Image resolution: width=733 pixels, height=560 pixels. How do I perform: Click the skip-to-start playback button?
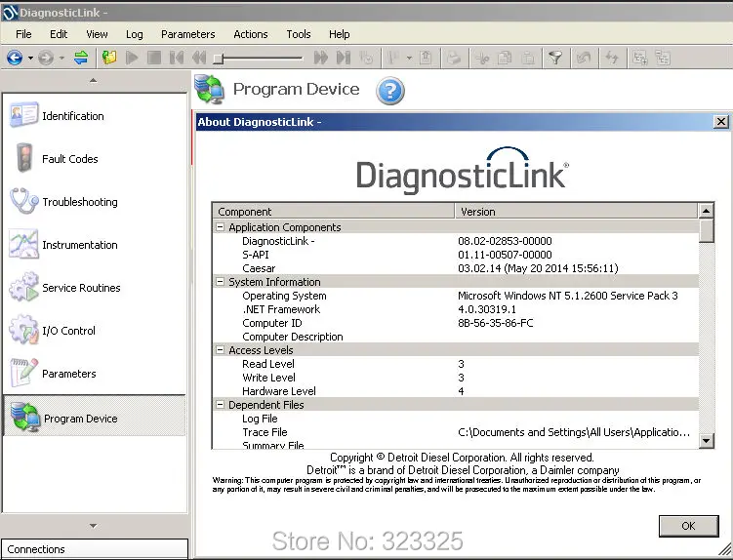tap(177, 58)
